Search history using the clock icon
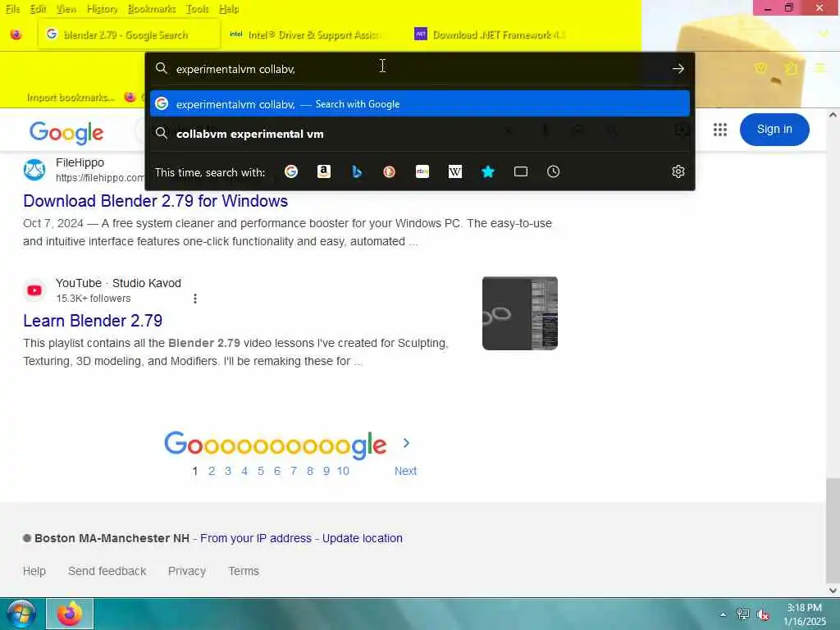 coord(554,172)
